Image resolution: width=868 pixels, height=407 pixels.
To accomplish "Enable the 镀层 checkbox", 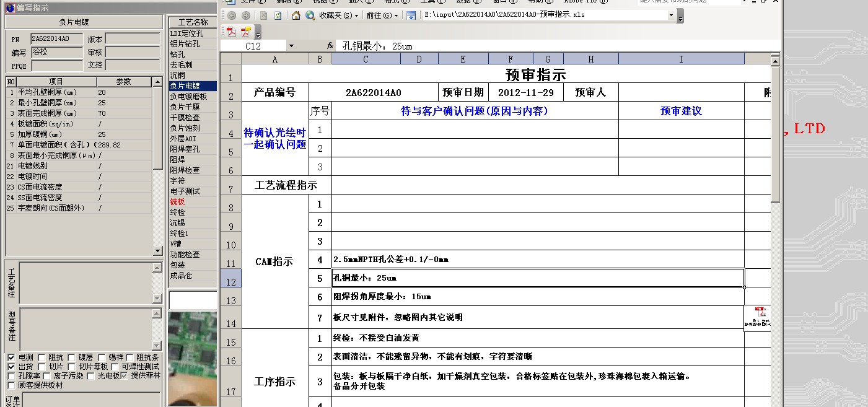I will click(71, 357).
